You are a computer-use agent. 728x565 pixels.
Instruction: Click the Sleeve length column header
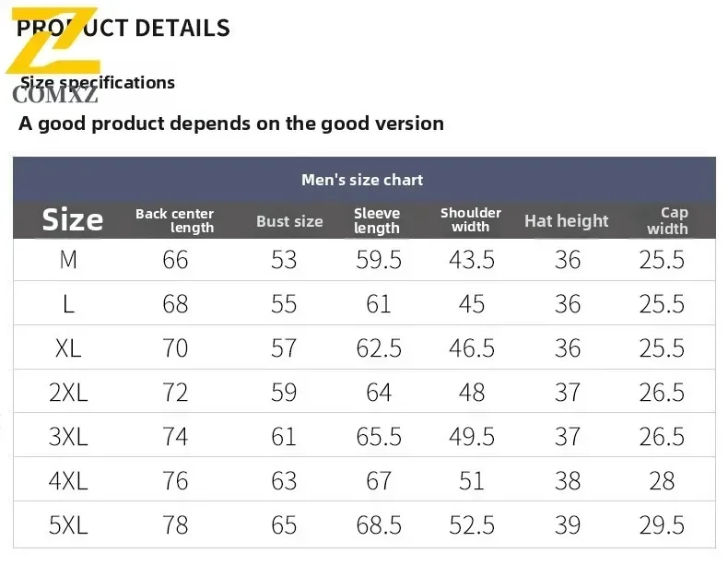click(377, 220)
